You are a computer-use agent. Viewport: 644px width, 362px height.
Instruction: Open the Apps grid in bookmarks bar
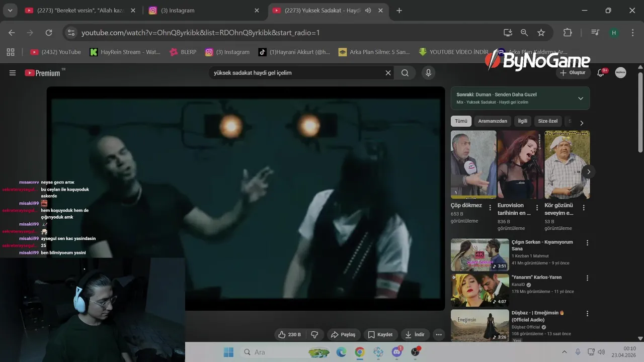[11, 52]
